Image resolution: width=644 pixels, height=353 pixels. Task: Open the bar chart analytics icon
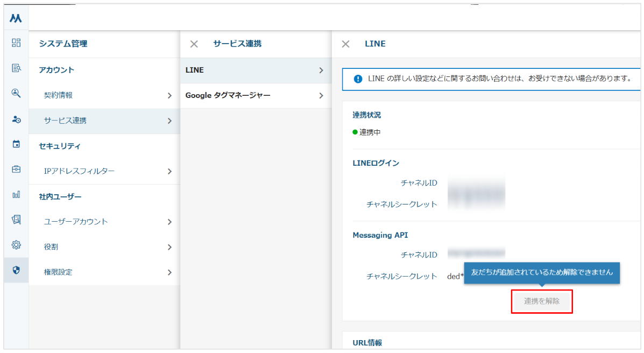click(16, 194)
